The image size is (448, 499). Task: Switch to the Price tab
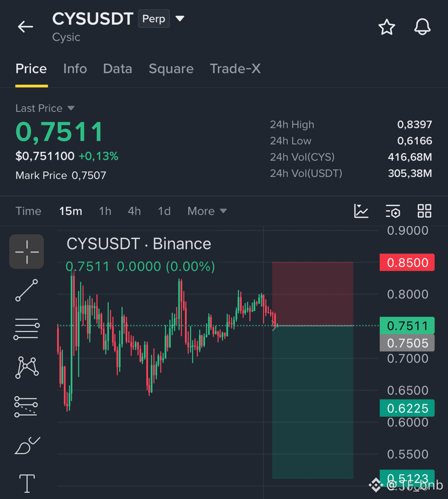click(x=31, y=69)
